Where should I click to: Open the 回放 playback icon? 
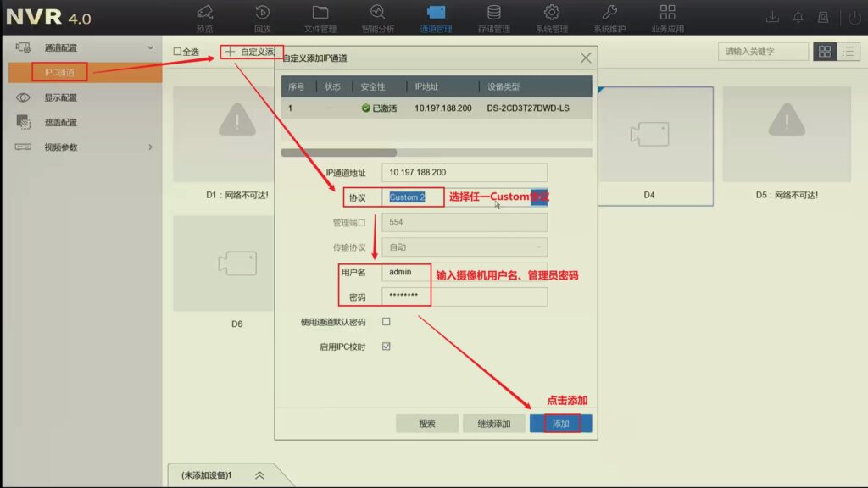[263, 14]
